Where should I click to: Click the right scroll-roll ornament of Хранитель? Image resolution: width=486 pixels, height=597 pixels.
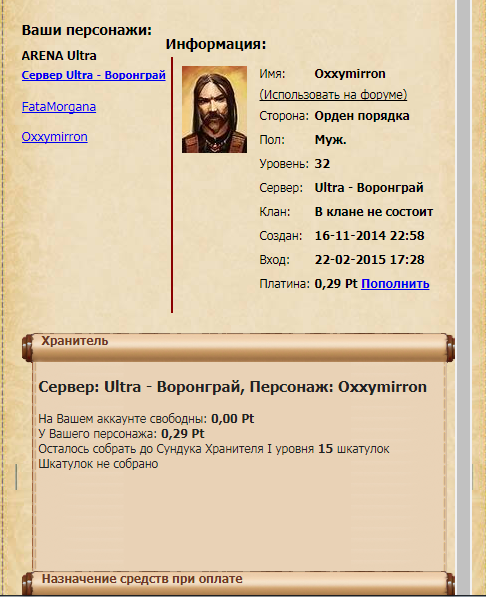pyautogui.click(x=450, y=348)
